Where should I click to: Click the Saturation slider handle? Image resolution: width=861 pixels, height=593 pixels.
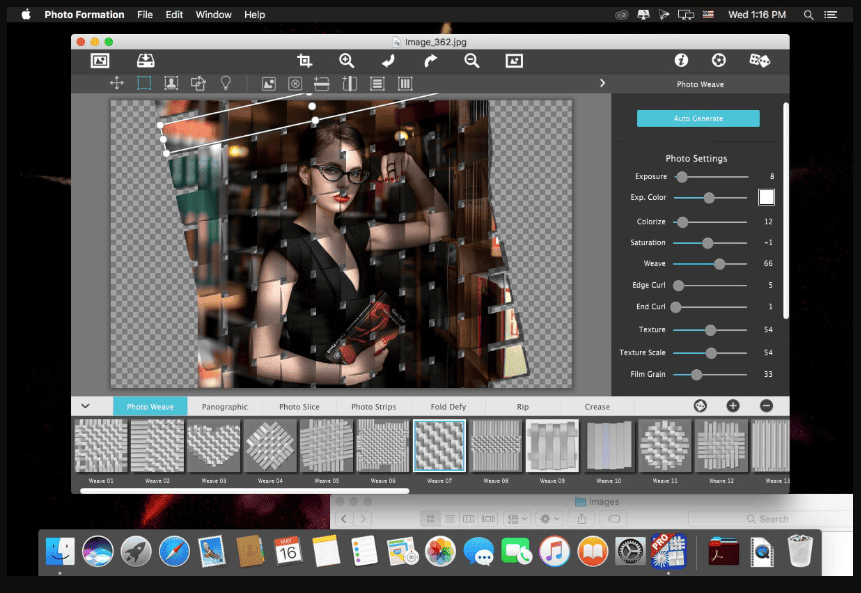(x=707, y=243)
